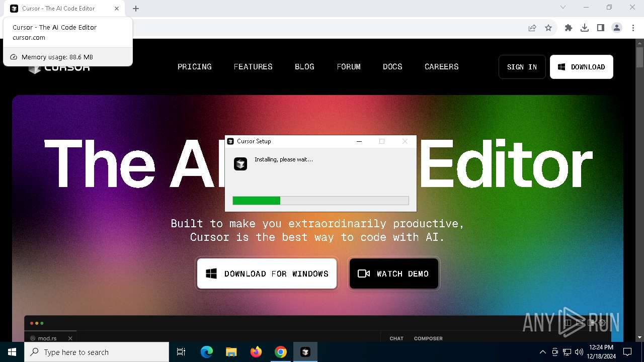Open the network icon in system tray

pyautogui.click(x=567, y=352)
